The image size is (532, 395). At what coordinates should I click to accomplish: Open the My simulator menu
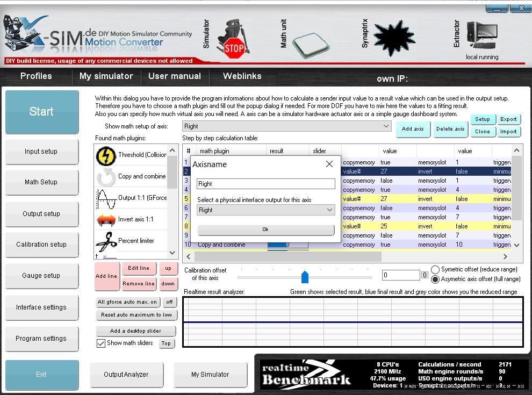tap(106, 76)
